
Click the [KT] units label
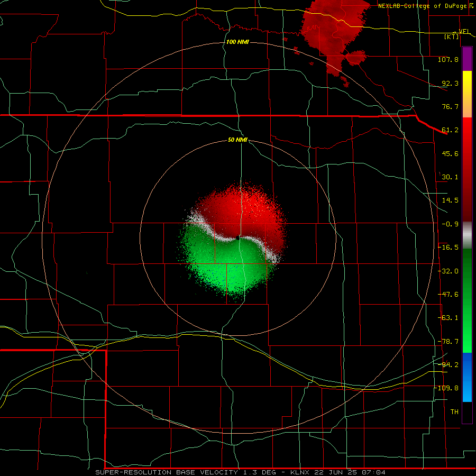coord(452,36)
